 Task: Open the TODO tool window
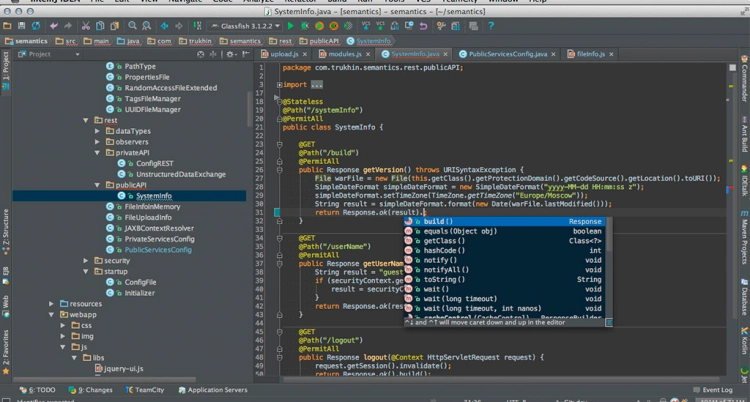pyautogui.click(x=38, y=390)
